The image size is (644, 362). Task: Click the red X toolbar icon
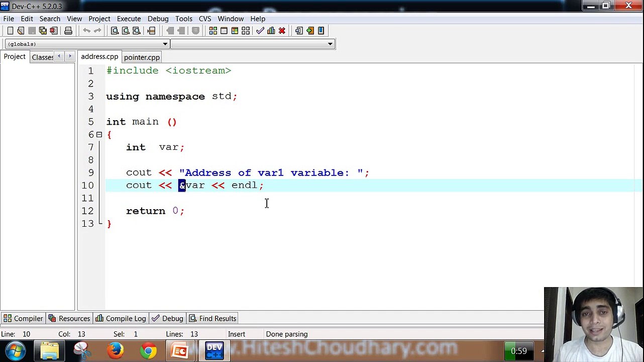[x=282, y=31]
